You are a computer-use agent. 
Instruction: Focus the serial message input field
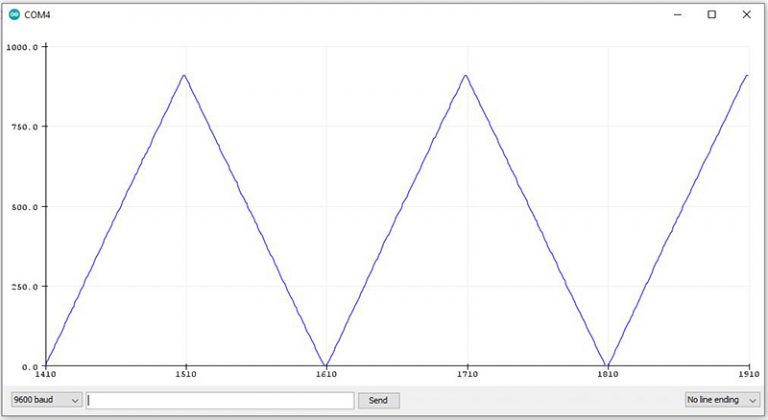(x=220, y=400)
